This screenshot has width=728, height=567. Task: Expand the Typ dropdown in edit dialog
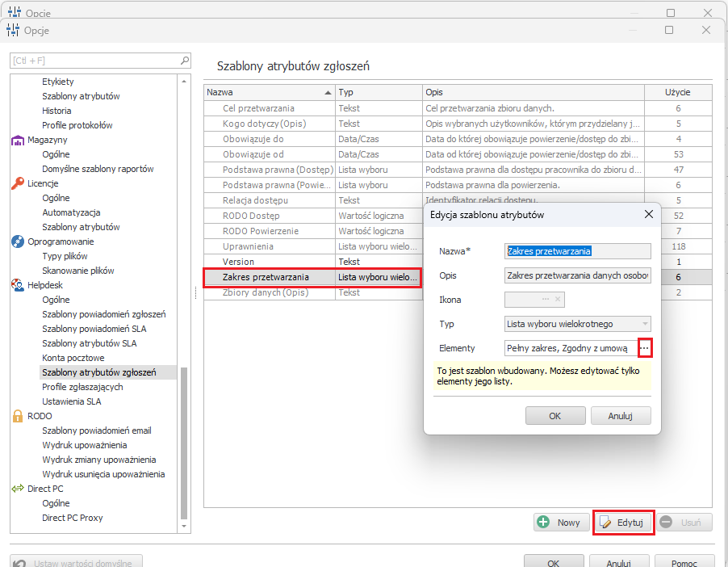[645, 324]
